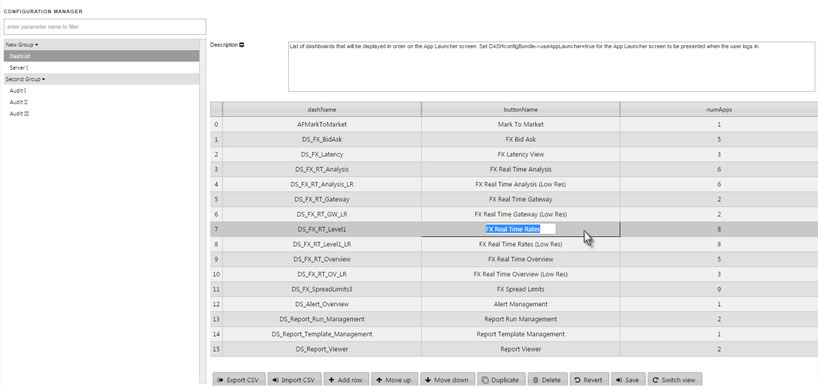Image resolution: width=818 pixels, height=387 pixels.
Task: Save the configuration
Action: pyautogui.click(x=628, y=380)
